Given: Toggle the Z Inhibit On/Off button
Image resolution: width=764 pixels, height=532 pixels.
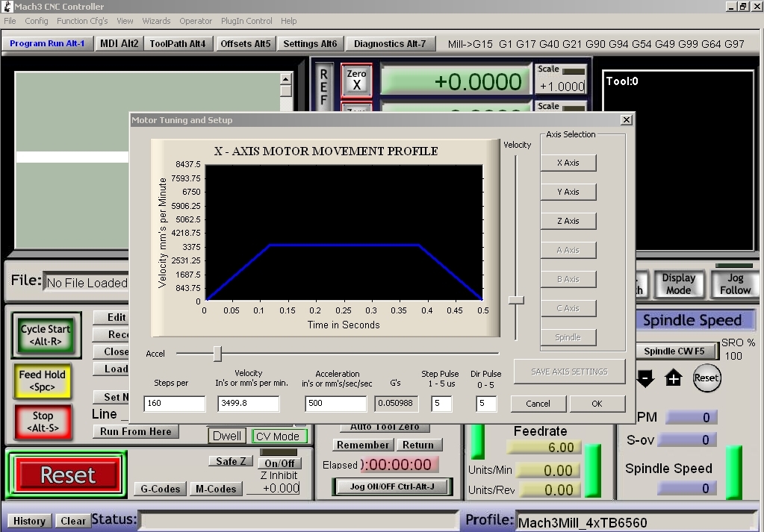Looking at the screenshot, I should tap(280, 463).
